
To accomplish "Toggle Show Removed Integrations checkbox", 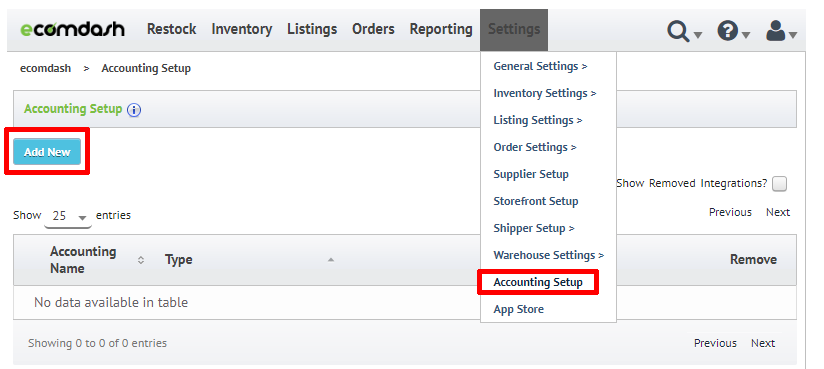I will 779,184.
